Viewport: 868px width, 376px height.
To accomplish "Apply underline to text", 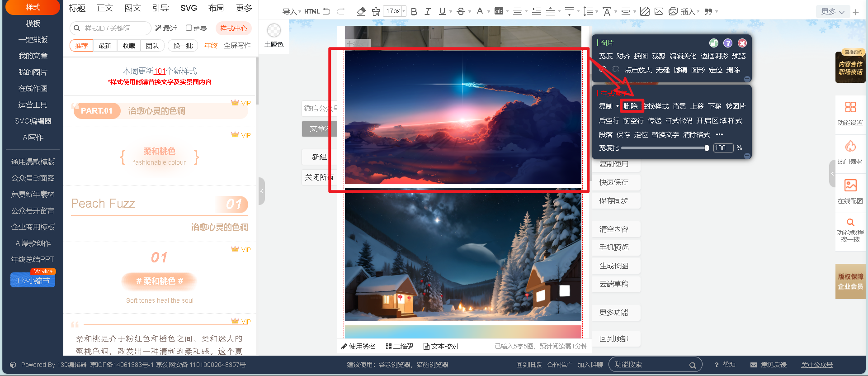I will coord(442,11).
